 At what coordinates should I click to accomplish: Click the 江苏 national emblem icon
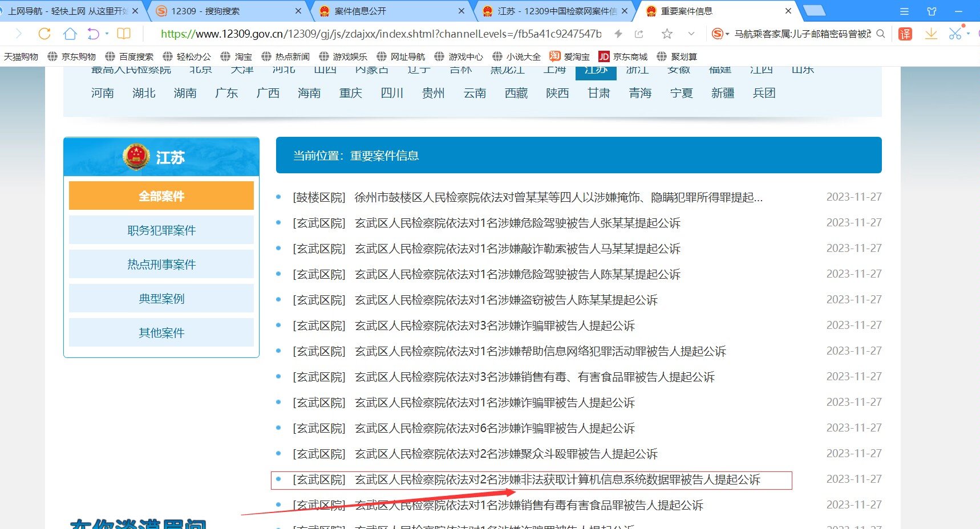(x=136, y=157)
